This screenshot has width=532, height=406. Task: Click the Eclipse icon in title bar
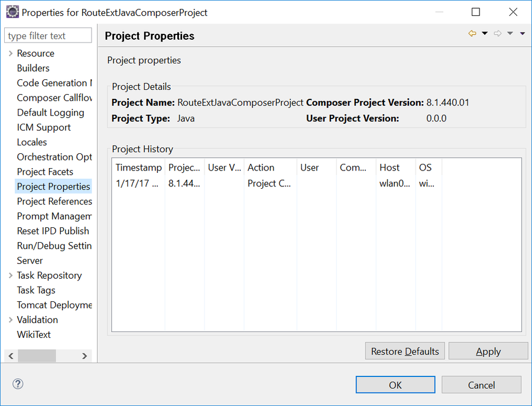click(12, 12)
